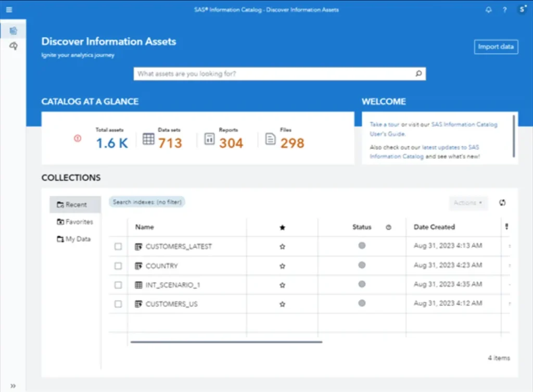
Task: Open the latest updates to SAS link
Action: click(x=425, y=151)
